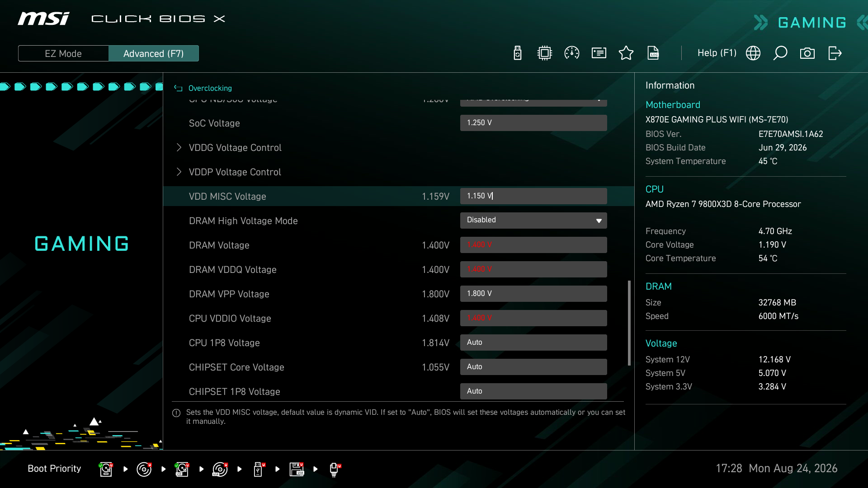This screenshot has width=868, height=488.
Task: Click the exit arrow icon
Action: (x=835, y=53)
